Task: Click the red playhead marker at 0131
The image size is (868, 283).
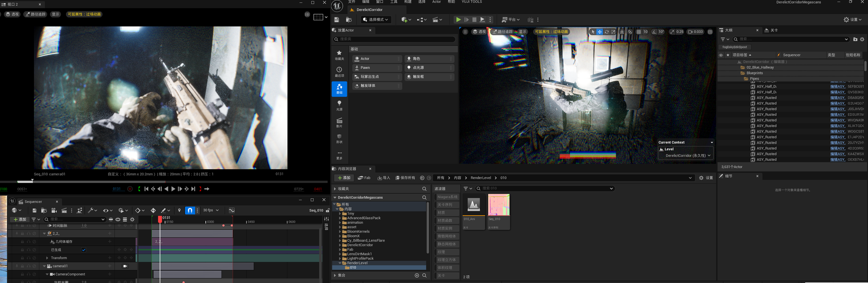Action: 160,219
